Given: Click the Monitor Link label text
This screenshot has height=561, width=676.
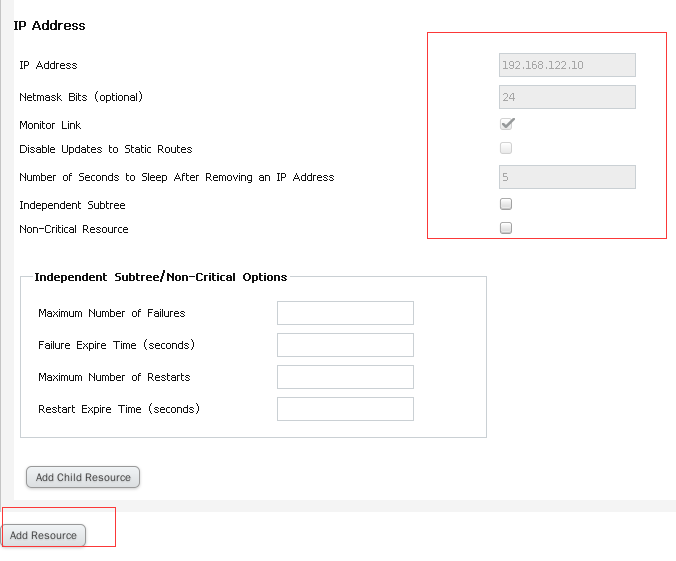Looking at the screenshot, I should pos(50,125).
